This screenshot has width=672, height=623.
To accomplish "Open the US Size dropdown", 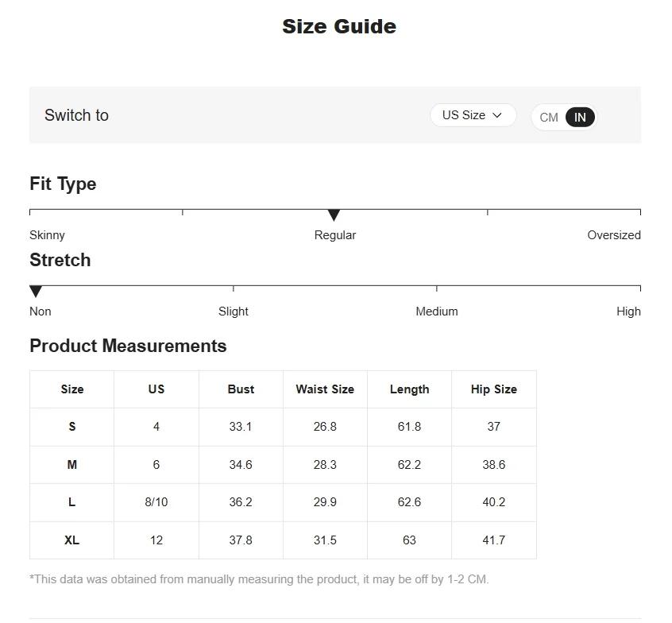I will point(473,115).
